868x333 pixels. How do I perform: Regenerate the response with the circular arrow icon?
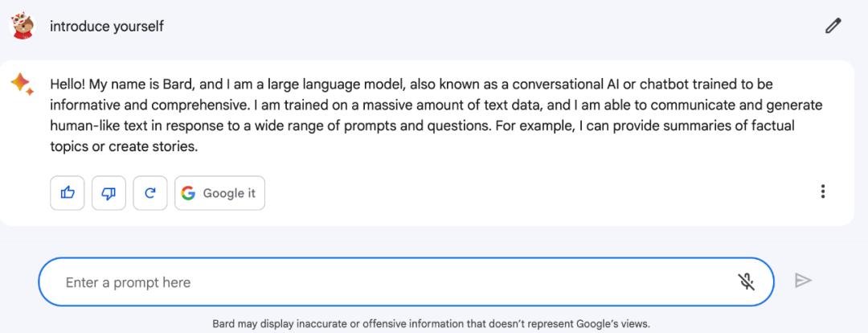coord(150,193)
